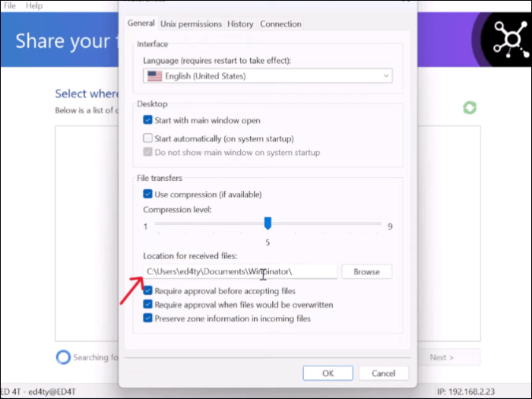This screenshot has width=532, height=399.
Task: Switch to the General tab
Action: tap(141, 24)
